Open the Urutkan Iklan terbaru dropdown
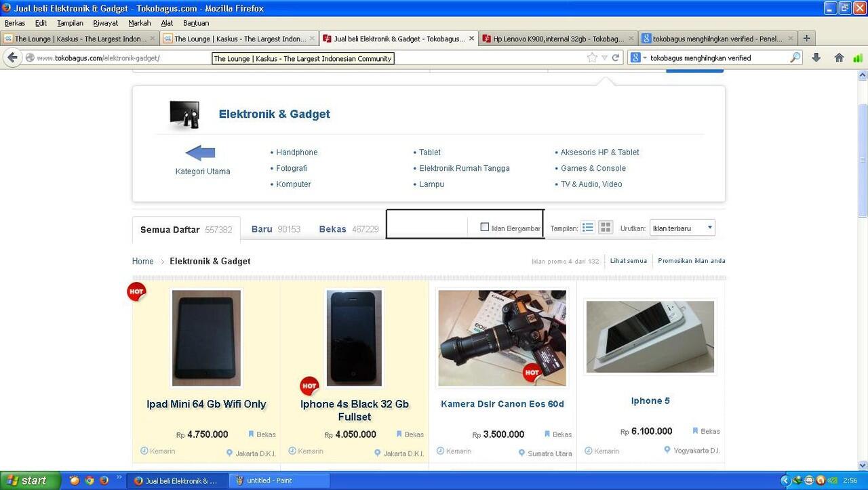Image resolution: width=868 pixels, height=490 pixels. (682, 228)
